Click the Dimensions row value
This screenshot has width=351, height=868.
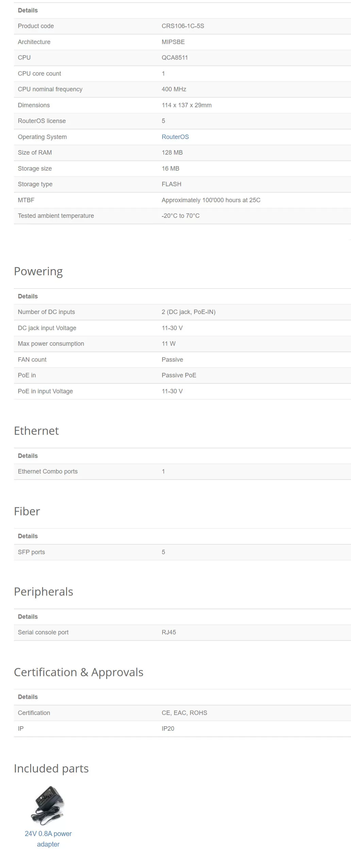click(187, 105)
